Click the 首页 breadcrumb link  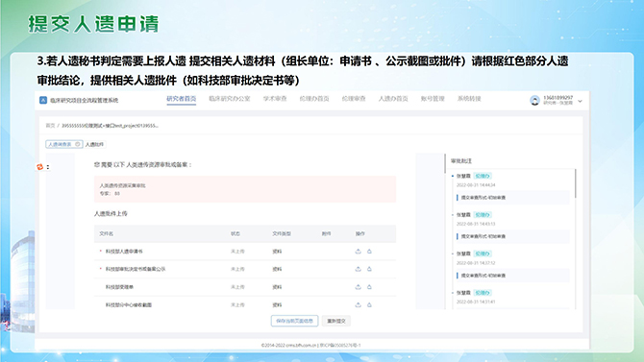(50, 126)
